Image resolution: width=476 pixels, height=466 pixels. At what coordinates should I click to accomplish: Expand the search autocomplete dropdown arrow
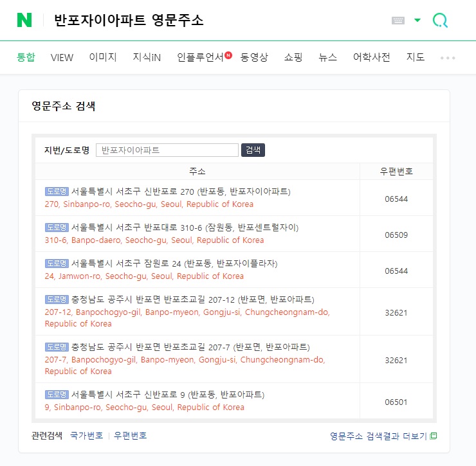coord(417,21)
